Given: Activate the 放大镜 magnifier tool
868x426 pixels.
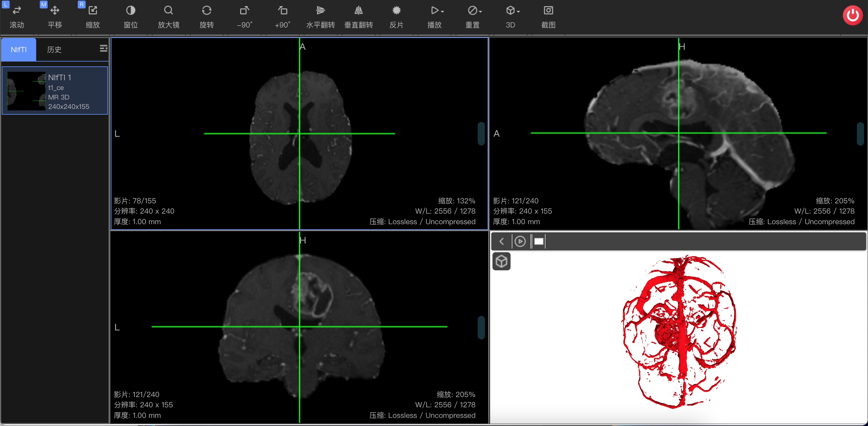Looking at the screenshot, I should pyautogui.click(x=168, y=17).
